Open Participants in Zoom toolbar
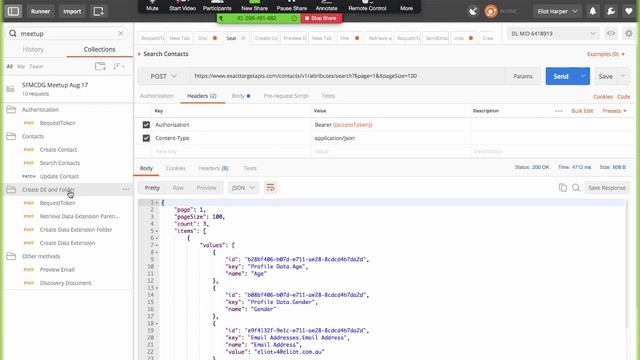 pyautogui.click(x=217, y=6)
